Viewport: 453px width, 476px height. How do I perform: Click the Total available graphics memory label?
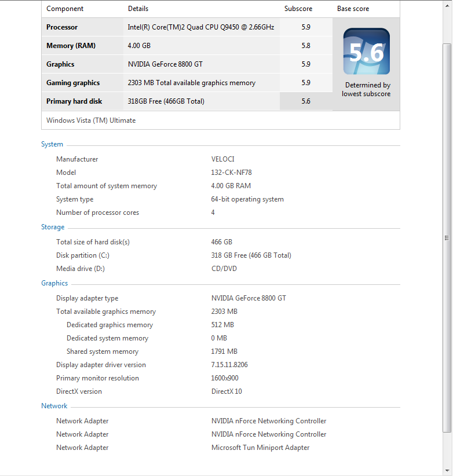tap(106, 312)
